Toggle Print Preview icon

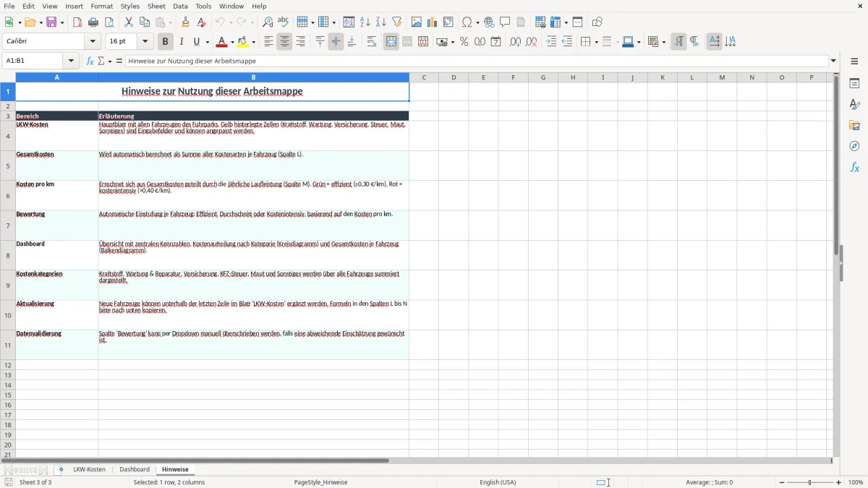[109, 22]
